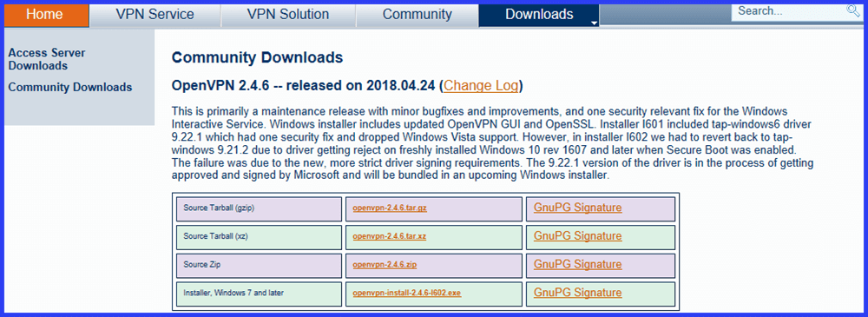Screen dimensions: 868x317
Task: Open GnuPG Signature for Source Tarball gzip
Action: coord(578,208)
